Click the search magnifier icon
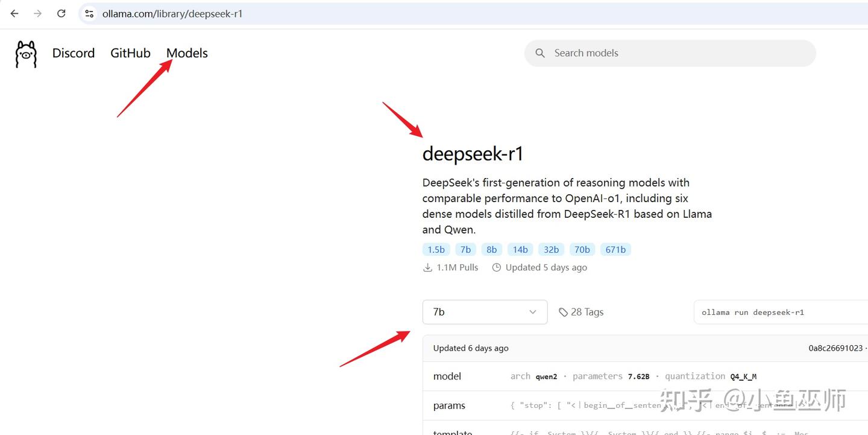The width and height of the screenshot is (868, 435). (x=539, y=53)
